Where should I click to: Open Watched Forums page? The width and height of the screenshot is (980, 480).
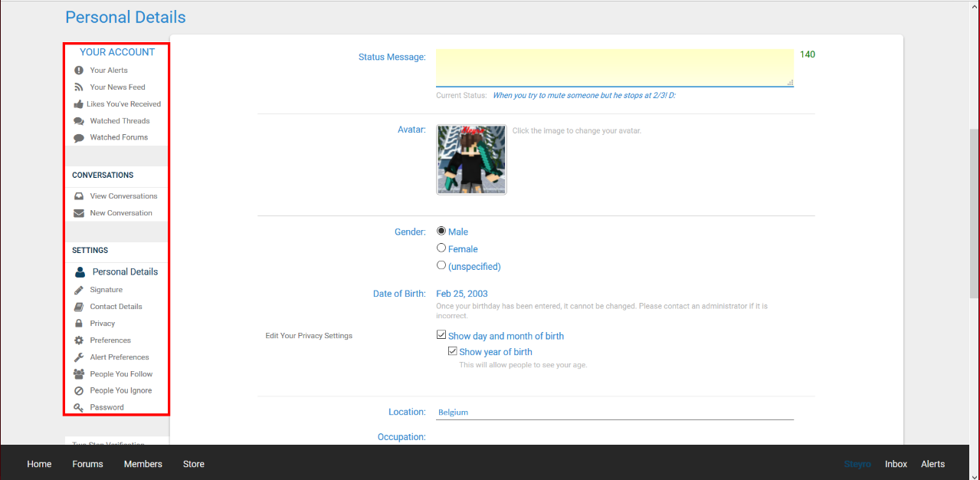[119, 138]
